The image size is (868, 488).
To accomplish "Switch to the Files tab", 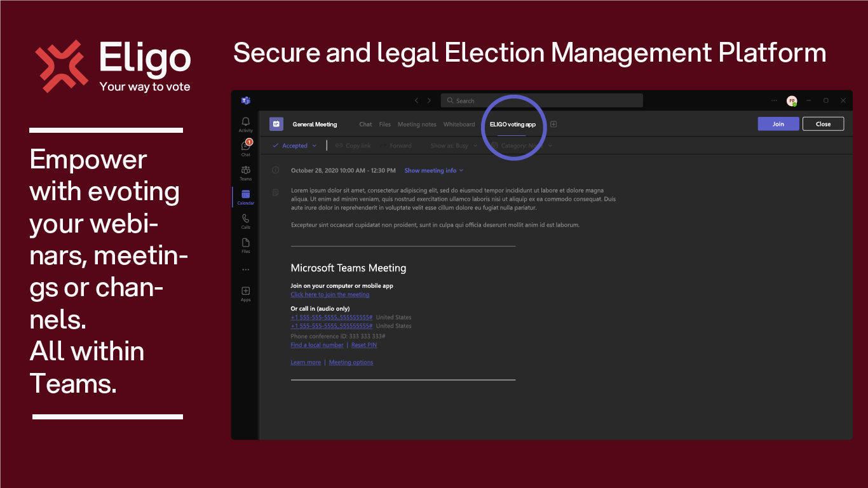I will [385, 125].
